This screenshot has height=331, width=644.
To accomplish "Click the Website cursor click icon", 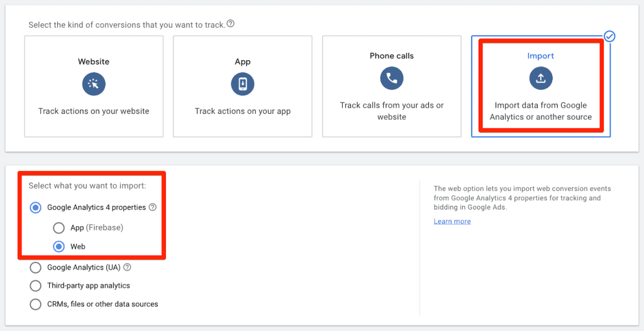I will click(x=94, y=84).
